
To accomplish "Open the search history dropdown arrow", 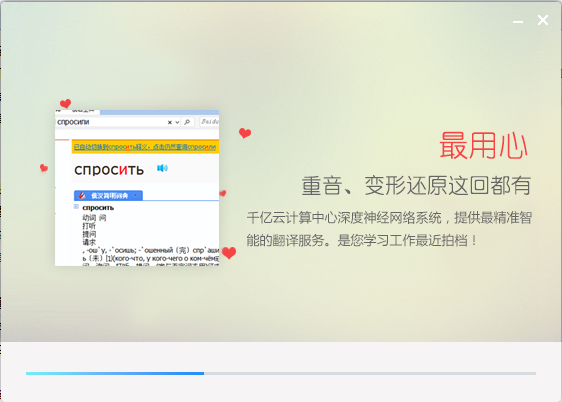I will click(x=177, y=123).
